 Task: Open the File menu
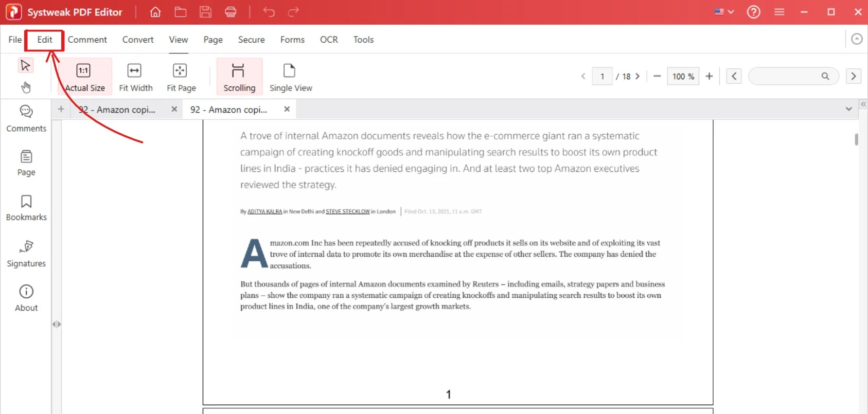(15, 40)
